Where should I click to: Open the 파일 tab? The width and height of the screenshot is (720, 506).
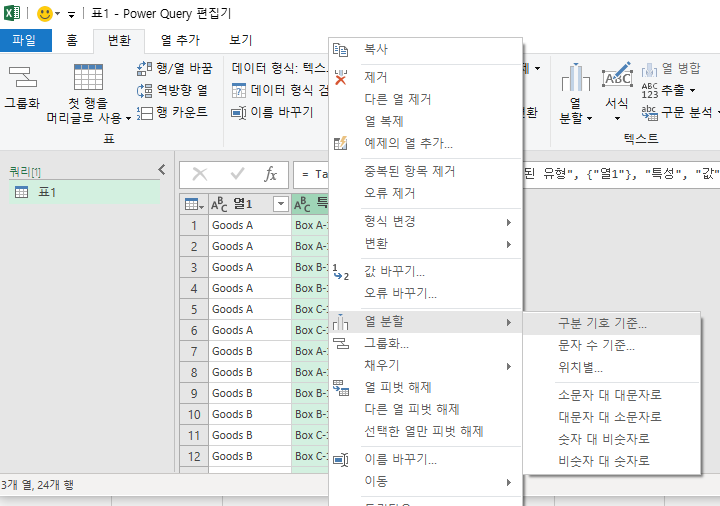click(26, 40)
